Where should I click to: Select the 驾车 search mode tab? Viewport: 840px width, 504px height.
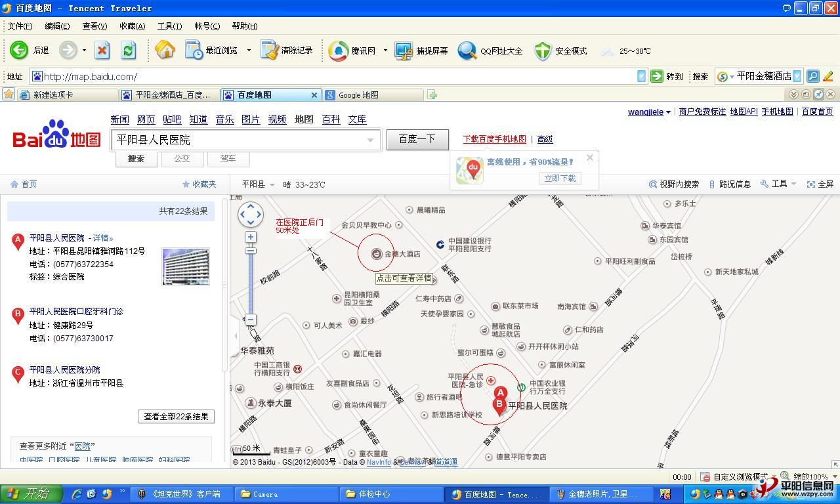(x=228, y=159)
